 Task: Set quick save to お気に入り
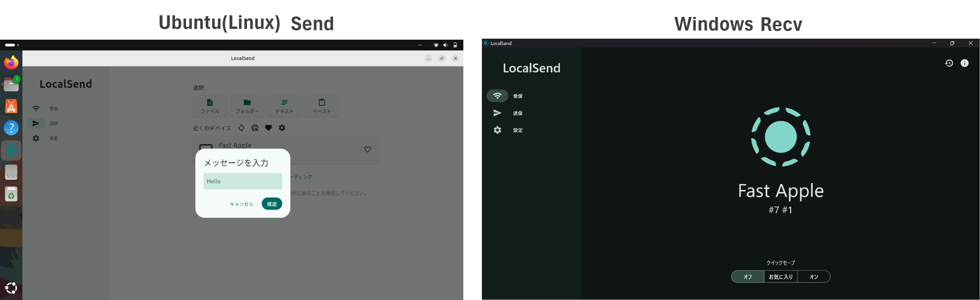point(781,276)
